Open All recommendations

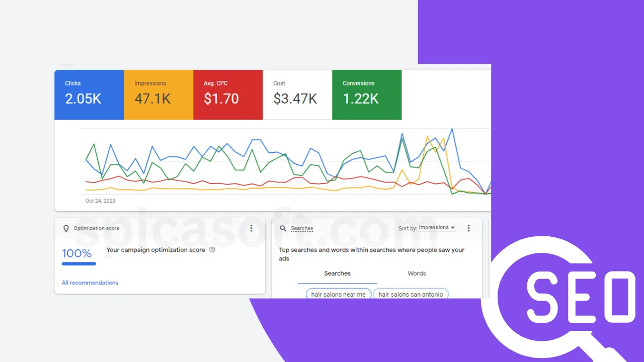pyautogui.click(x=90, y=282)
